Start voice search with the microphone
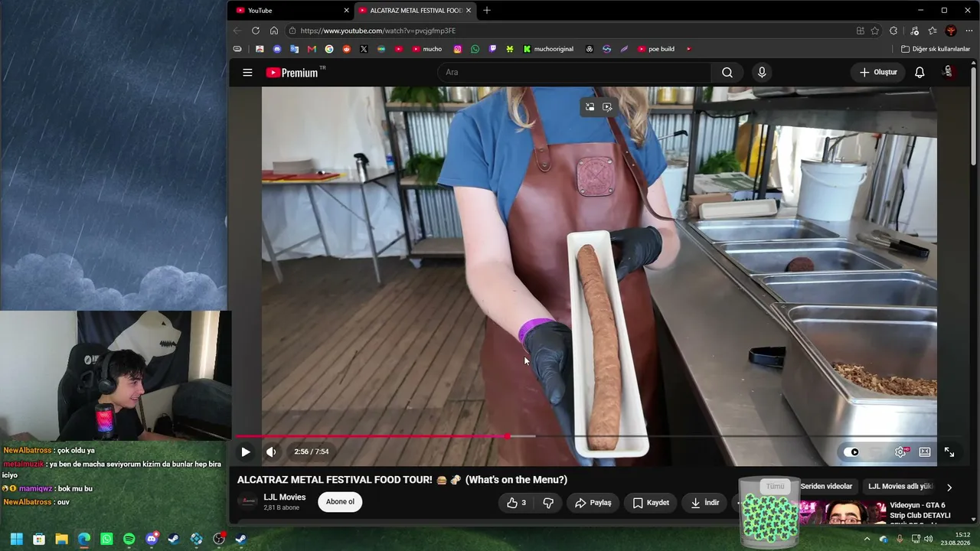Viewport: 980px width, 551px height. coord(761,73)
